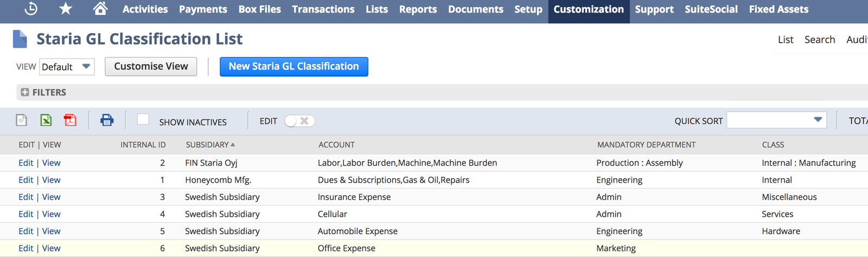The height and width of the screenshot is (257, 868).
Task: Tick the Show Inactives checkbox
Action: pos(143,119)
